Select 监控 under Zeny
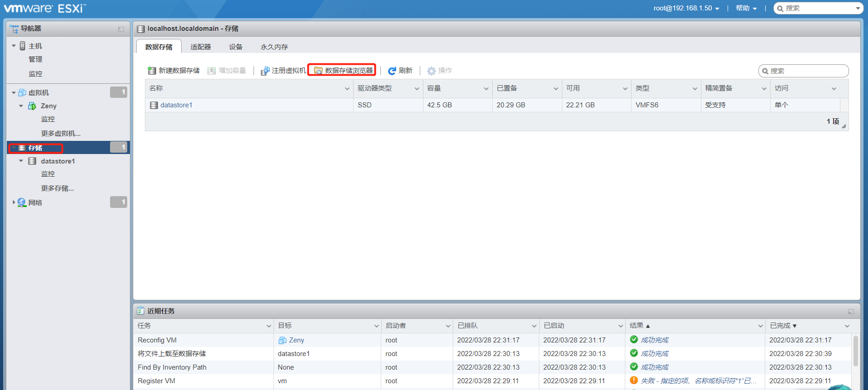 (x=48, y=119)
